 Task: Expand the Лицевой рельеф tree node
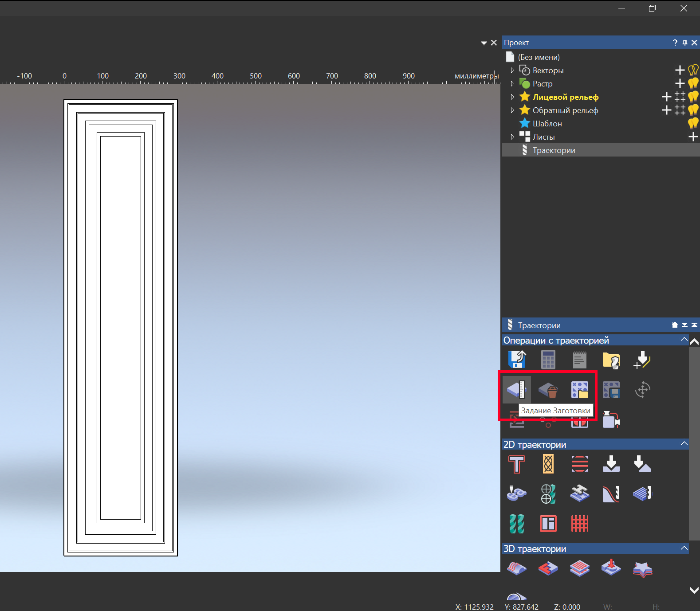(x=512, y=97)
